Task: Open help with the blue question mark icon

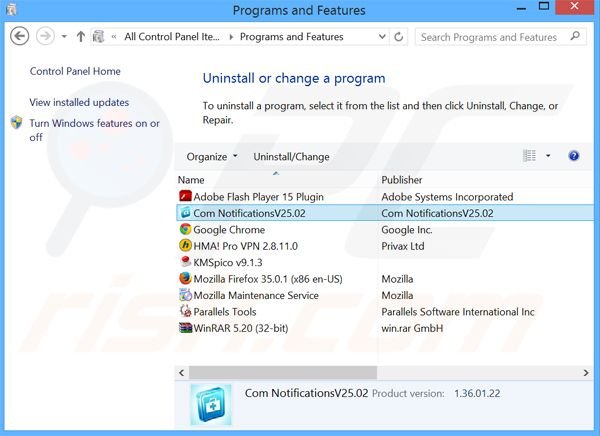Action: [574, 156]
